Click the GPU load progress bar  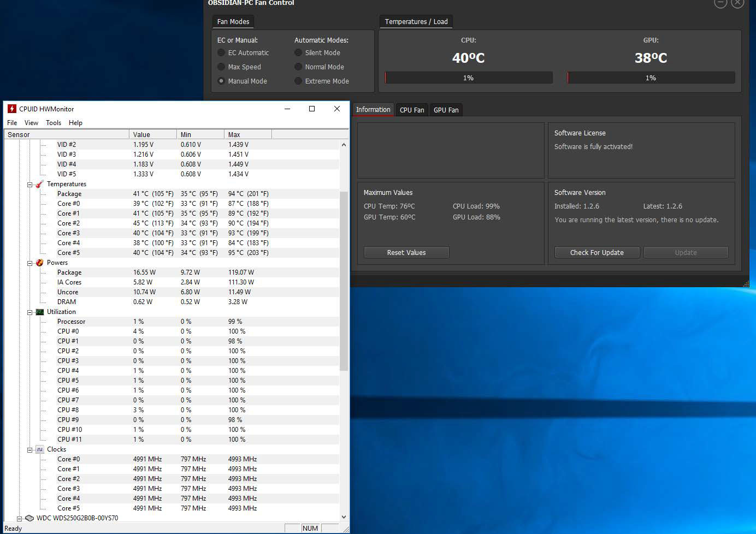tap(651, 78)
